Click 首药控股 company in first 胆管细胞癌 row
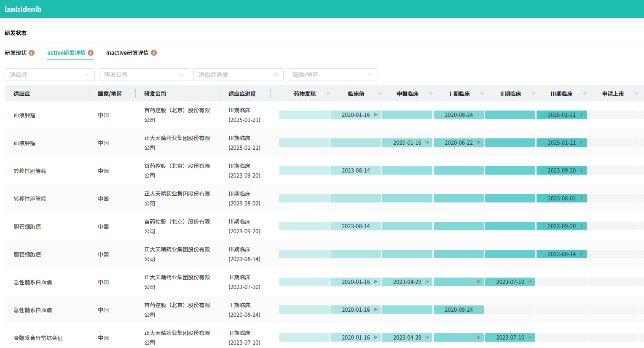Image resolution: width=644 pixels, height=348 pixels. pos(177,226)
